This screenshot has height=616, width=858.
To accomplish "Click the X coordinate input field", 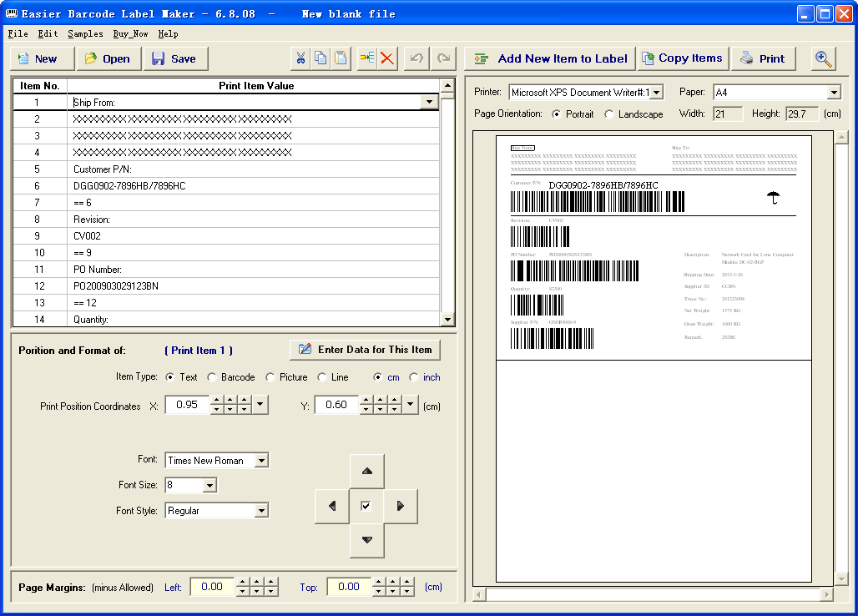I will pos(187,405).
